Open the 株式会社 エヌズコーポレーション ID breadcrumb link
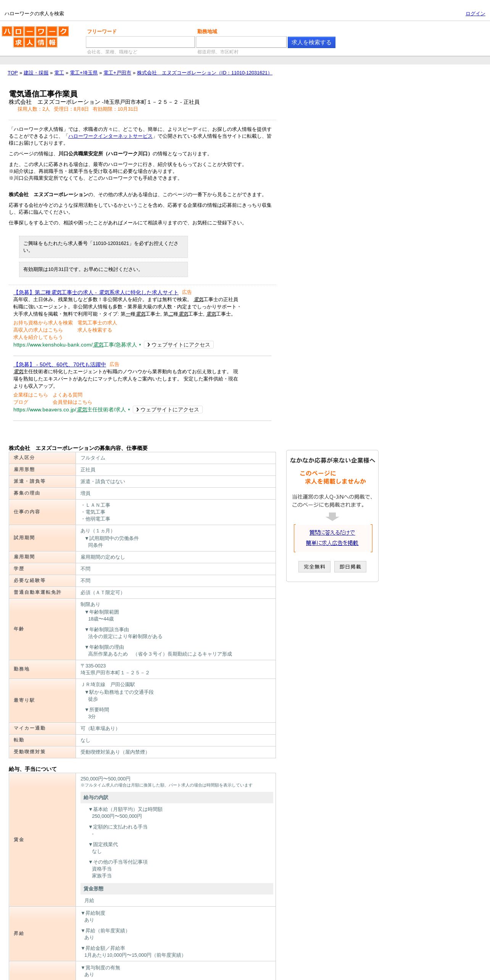Viewport: 490px width, 980px height. coord(205,73)
